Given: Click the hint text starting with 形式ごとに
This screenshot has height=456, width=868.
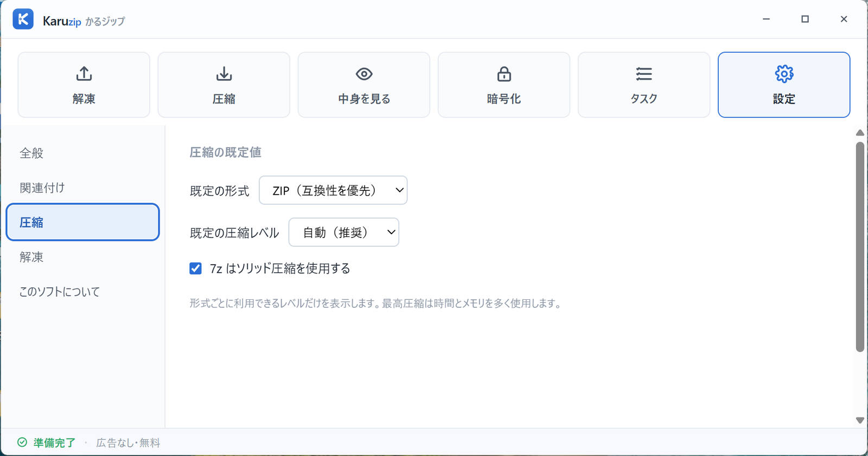Looking at the screenshot, I should pos(376,304).
